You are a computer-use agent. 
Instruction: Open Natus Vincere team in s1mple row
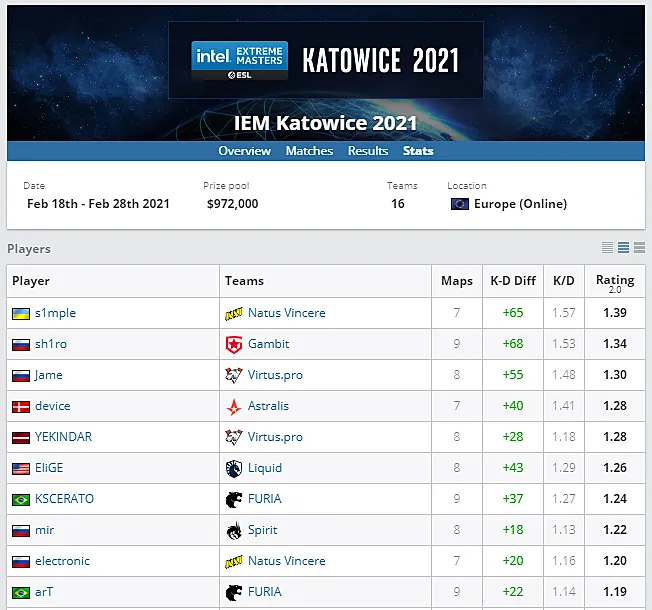point(286,313)
